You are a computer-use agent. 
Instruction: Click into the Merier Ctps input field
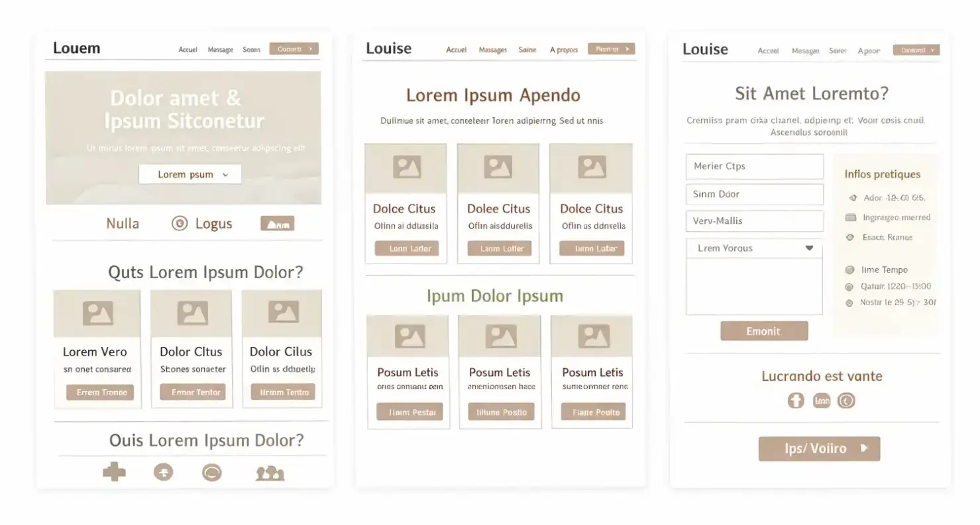[x=754, y=167]
